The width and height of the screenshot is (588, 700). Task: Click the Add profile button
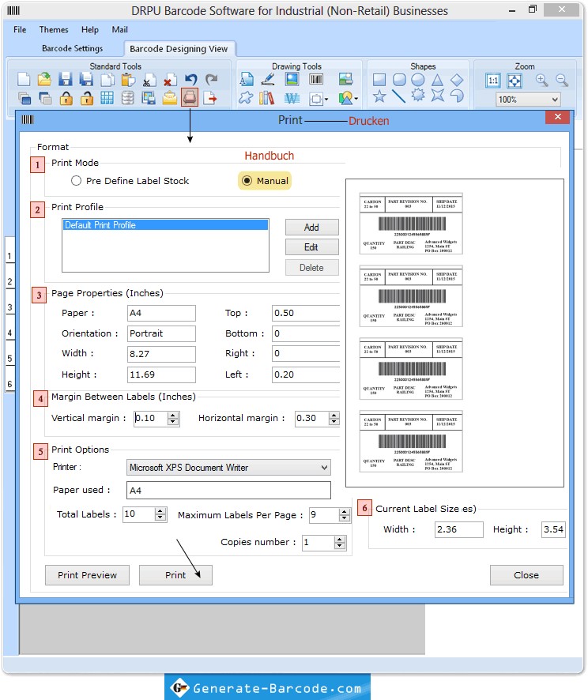(x=311, y=228)
